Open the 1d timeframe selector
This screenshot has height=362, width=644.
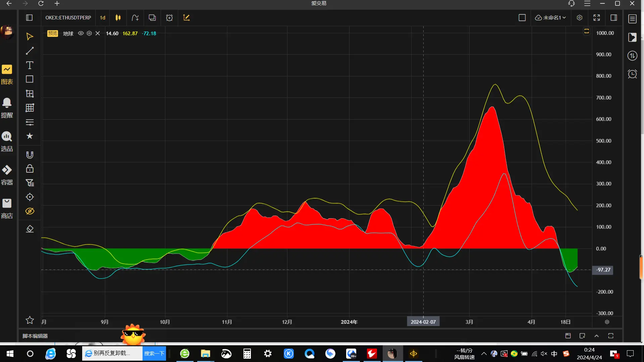pos(103,18)
